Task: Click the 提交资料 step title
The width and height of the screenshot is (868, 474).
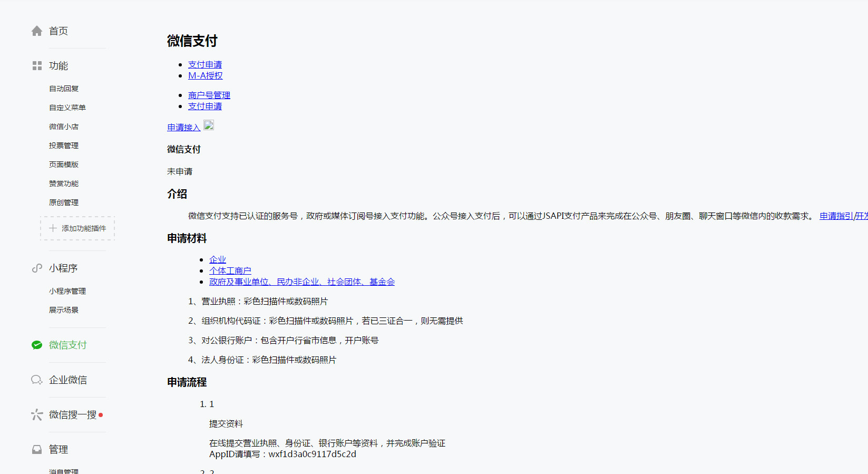Action: 226,423
